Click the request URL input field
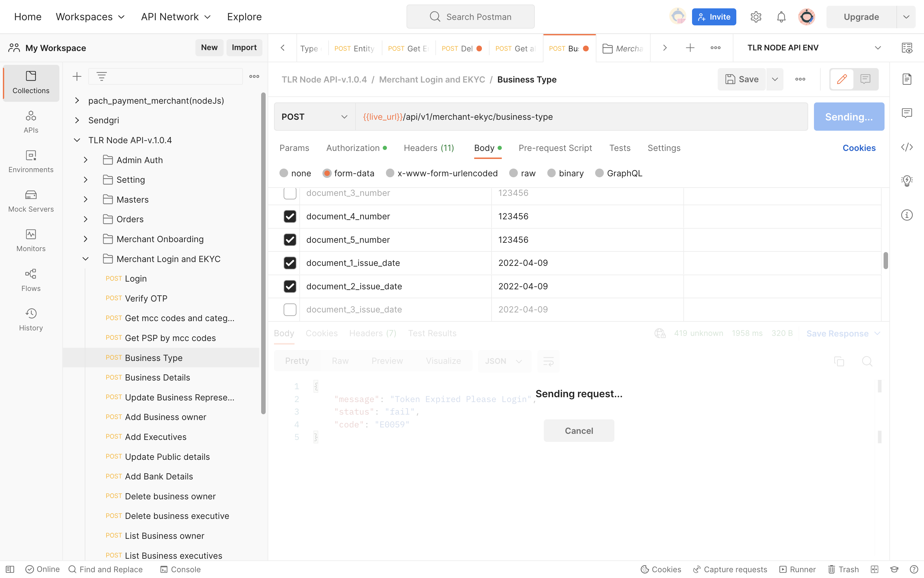The image size is (924, 578). (581, 117)
